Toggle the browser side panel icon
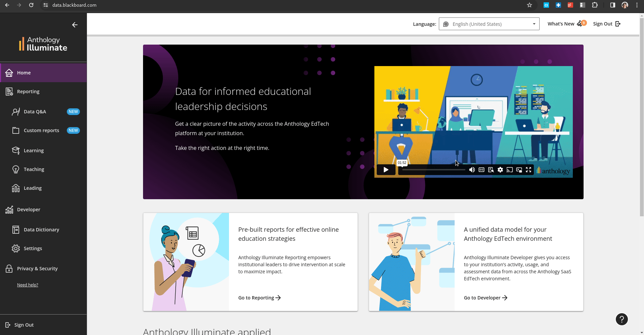 612,5
